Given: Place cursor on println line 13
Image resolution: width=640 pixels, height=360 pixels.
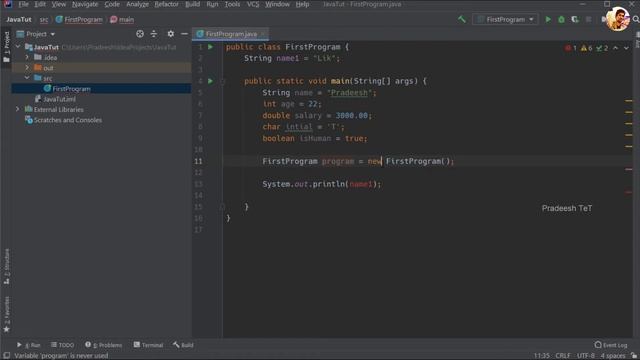Looking at the screenshot, I should tap(321, 184).
